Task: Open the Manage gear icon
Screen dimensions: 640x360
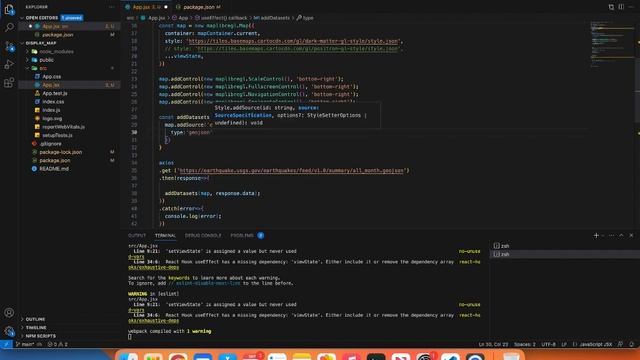Action: 9,331
